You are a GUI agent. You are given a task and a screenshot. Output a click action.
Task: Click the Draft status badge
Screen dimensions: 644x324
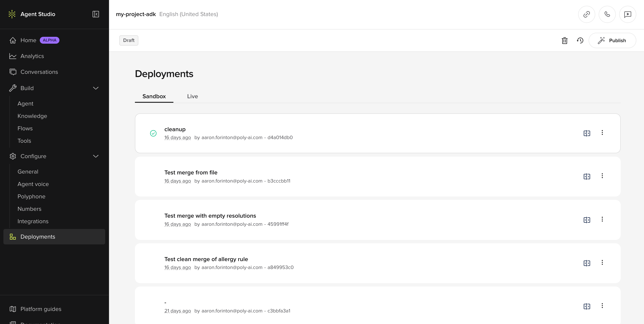(129, 40)
